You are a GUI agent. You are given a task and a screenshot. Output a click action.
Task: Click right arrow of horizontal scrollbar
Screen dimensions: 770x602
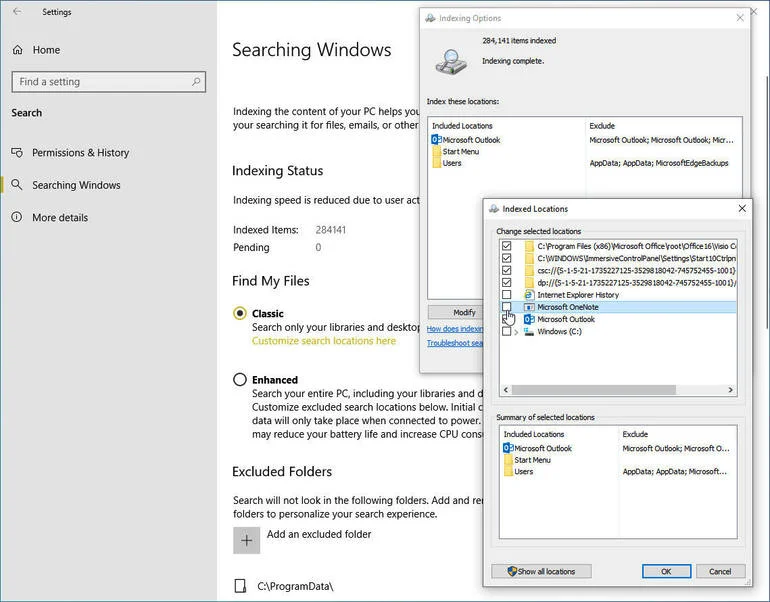pos(731,389)
